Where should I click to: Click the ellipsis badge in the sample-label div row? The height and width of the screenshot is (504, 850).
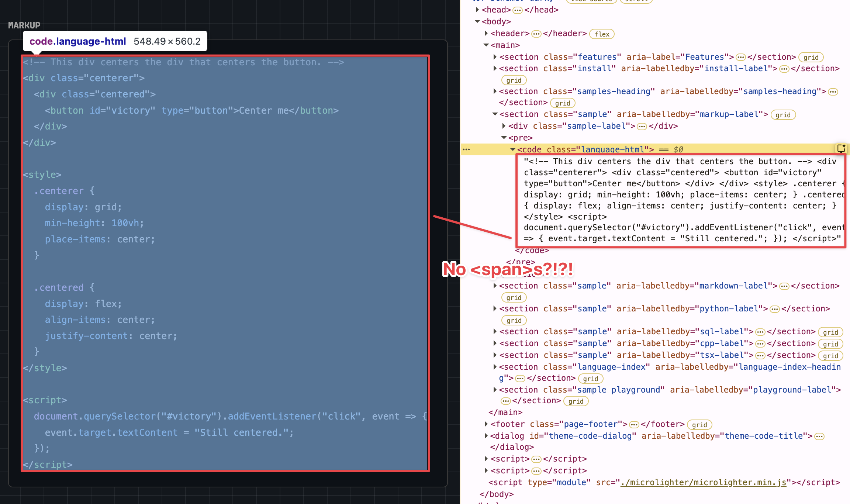tap(642, 127)
